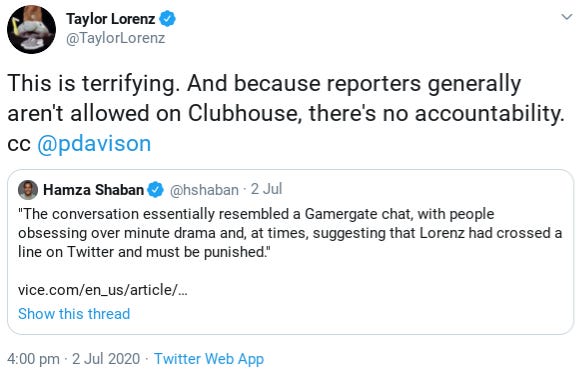This screenshot has width=585, height=381.
Task: Open the @hshaban handle
Action: (x=204, y=190)
